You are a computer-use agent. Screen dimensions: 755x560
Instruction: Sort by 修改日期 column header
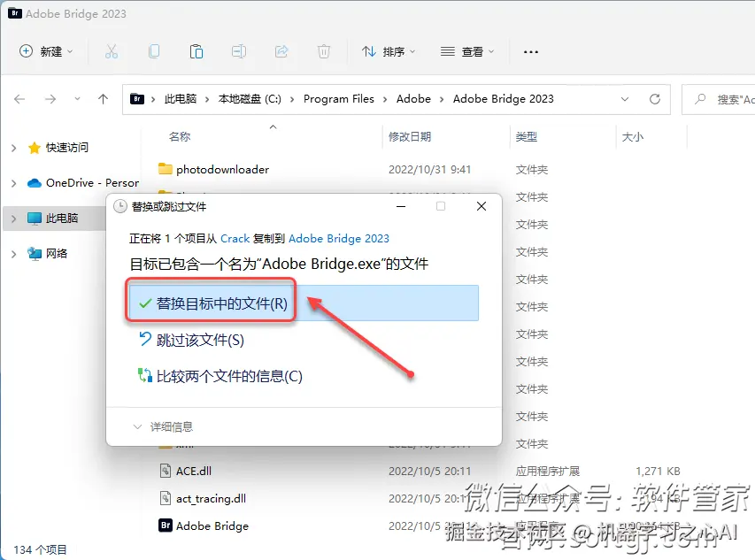[x=410, y=136]
